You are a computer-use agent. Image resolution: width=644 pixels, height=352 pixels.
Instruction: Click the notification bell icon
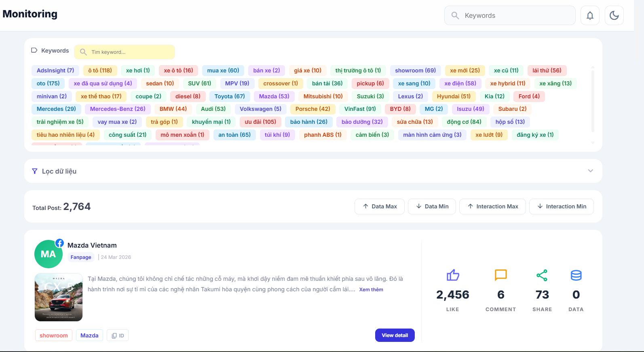(x=590, y=15)
